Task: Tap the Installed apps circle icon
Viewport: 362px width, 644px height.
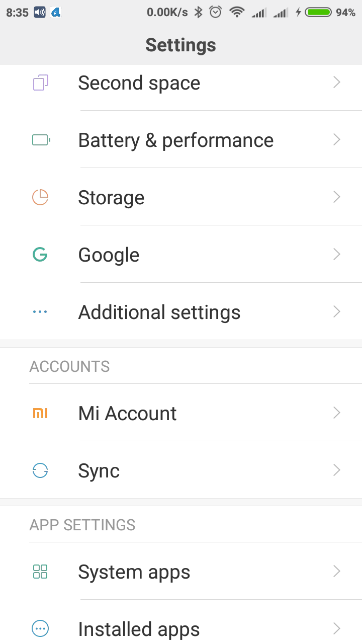Action: [40, 629]
